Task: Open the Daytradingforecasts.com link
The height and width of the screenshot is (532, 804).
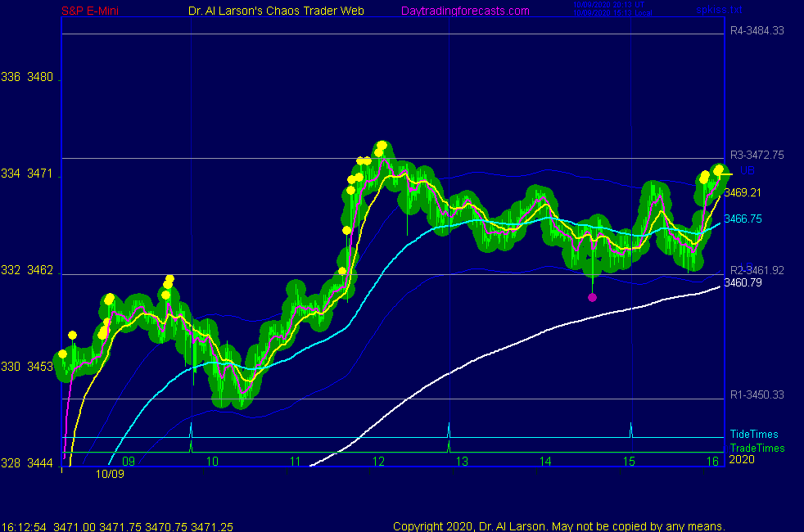Action: [465, 11]
